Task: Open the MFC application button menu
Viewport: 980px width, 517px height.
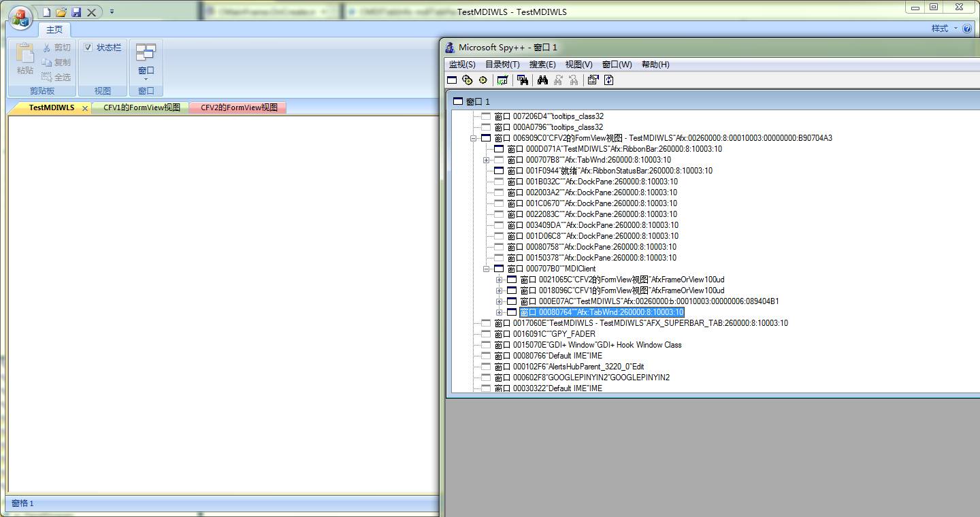Action: point(20,17)
